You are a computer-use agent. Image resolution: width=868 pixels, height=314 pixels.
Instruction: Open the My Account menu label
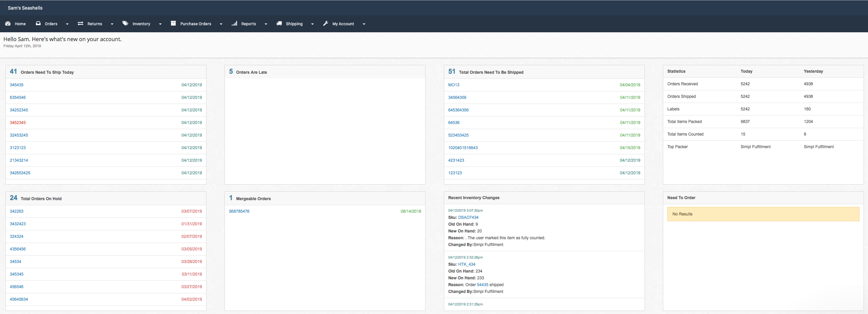coord(343,24)
